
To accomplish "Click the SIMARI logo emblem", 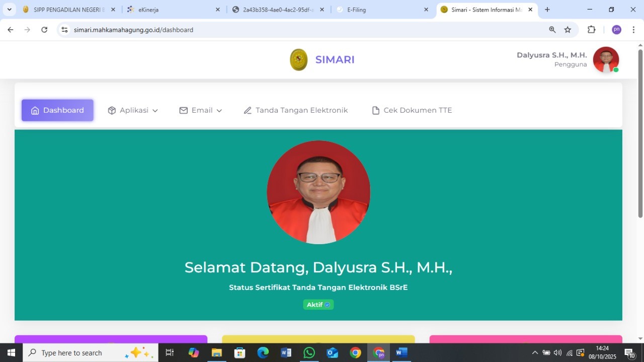I will pyautogui.click(x=299, y=60).
